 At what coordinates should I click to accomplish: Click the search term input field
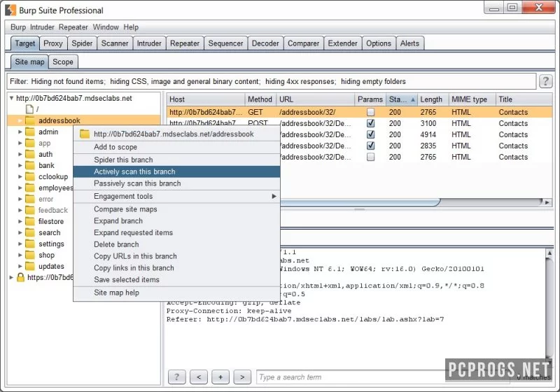383,377
